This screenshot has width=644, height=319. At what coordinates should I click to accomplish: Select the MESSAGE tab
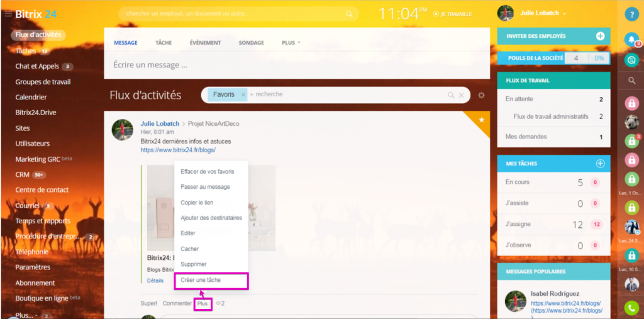[x=126, y=43]
